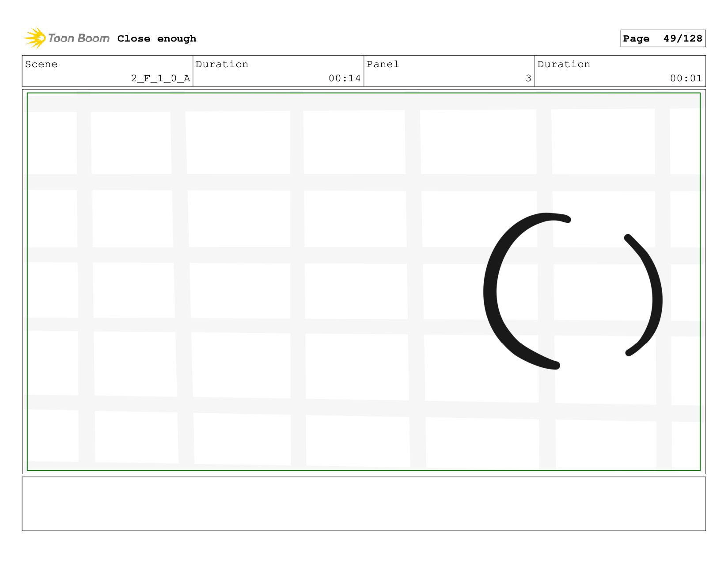Select the scene name 2_F_1_0_A
This screenshot has height=564, width=728.
click(x=160, y=79)
